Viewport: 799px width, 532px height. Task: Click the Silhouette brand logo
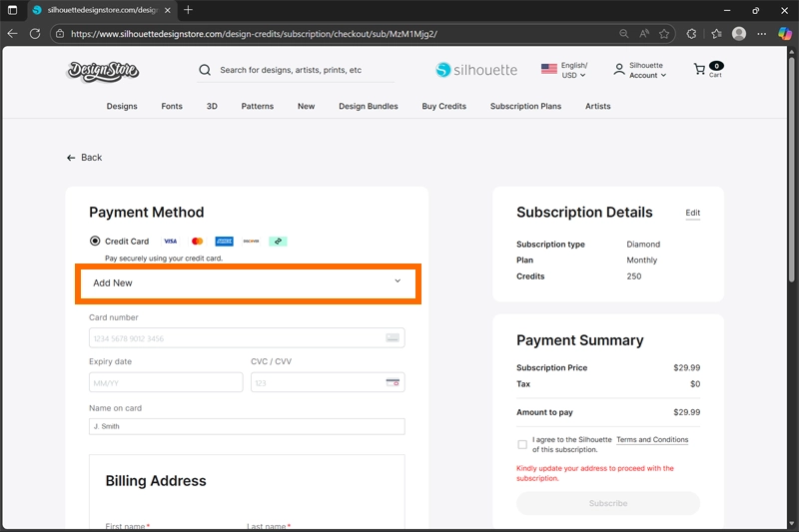[x=476, y=70]
